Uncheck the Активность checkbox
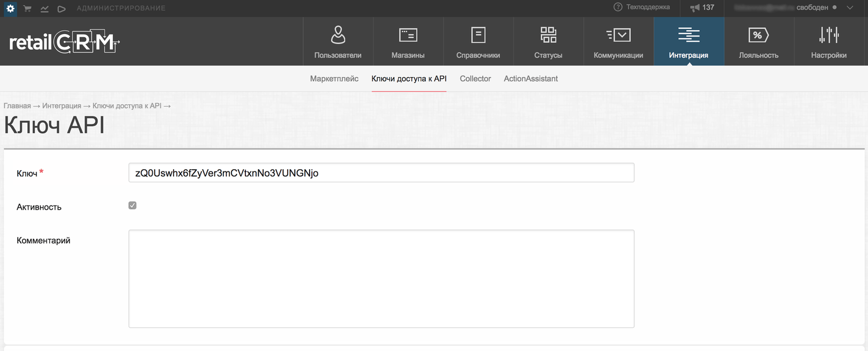The height and width of the screenshot is (351, 868). point(133,206)
